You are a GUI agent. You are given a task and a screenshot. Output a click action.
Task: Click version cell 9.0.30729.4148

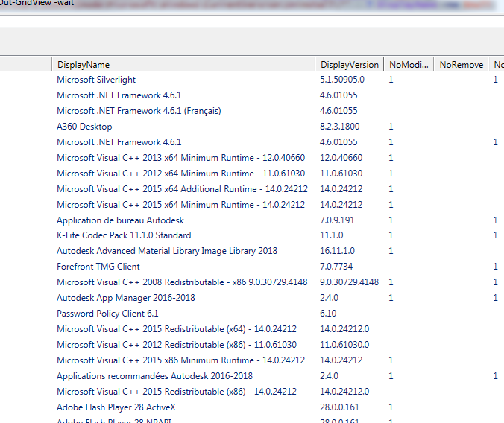click(x=349, y=282)
